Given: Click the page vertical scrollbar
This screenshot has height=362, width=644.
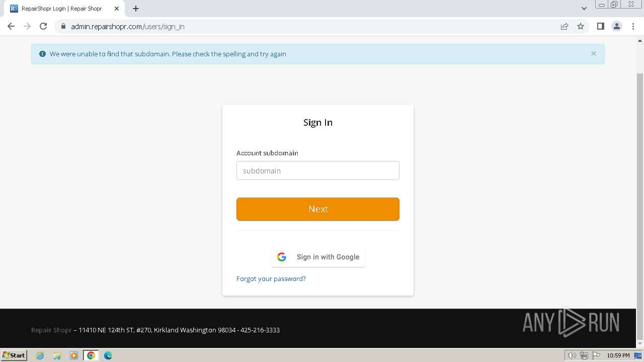Looking at the screenshot, I should pos(640,206).
